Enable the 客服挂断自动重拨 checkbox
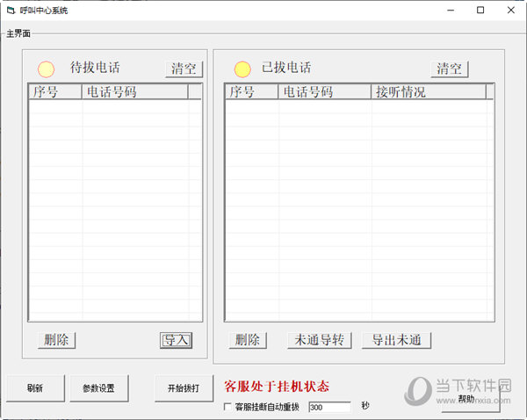 [x=227, y=407]
